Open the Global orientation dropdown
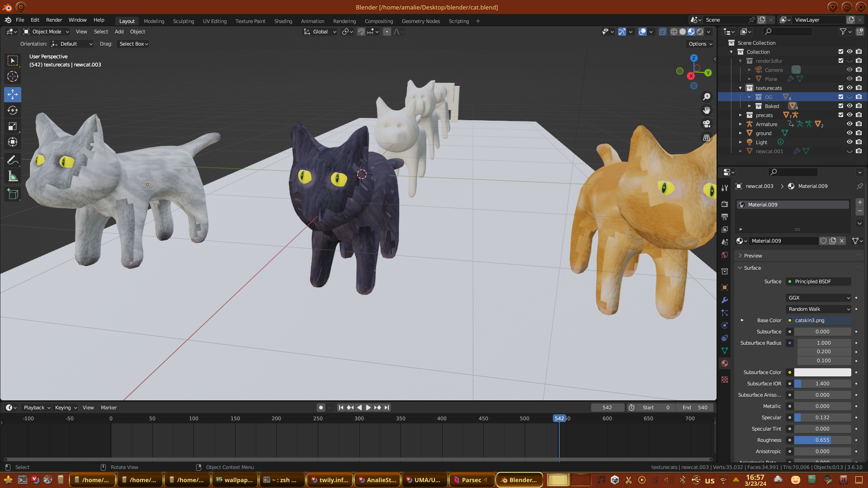The image size is (868, 488). click(x=320, y=32)
